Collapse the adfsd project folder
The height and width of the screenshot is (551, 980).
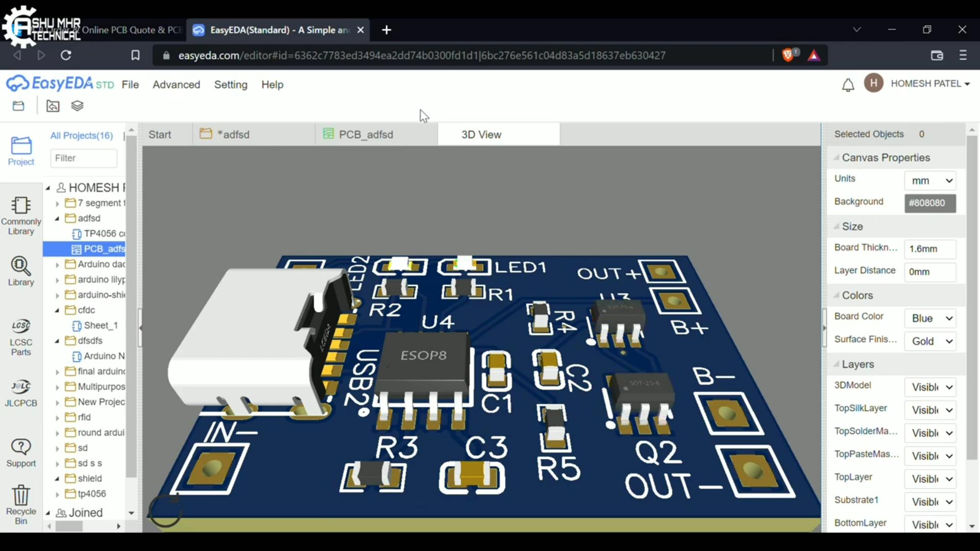(57, 218)
